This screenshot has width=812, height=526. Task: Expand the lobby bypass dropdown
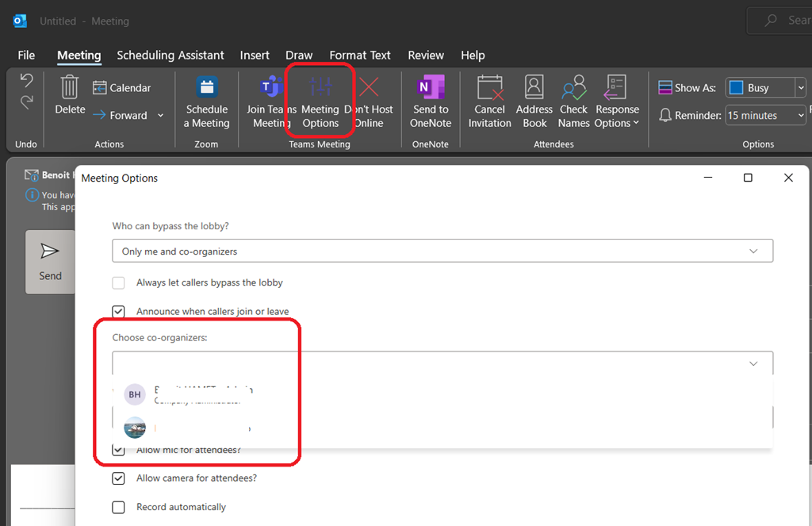(442, 251)
